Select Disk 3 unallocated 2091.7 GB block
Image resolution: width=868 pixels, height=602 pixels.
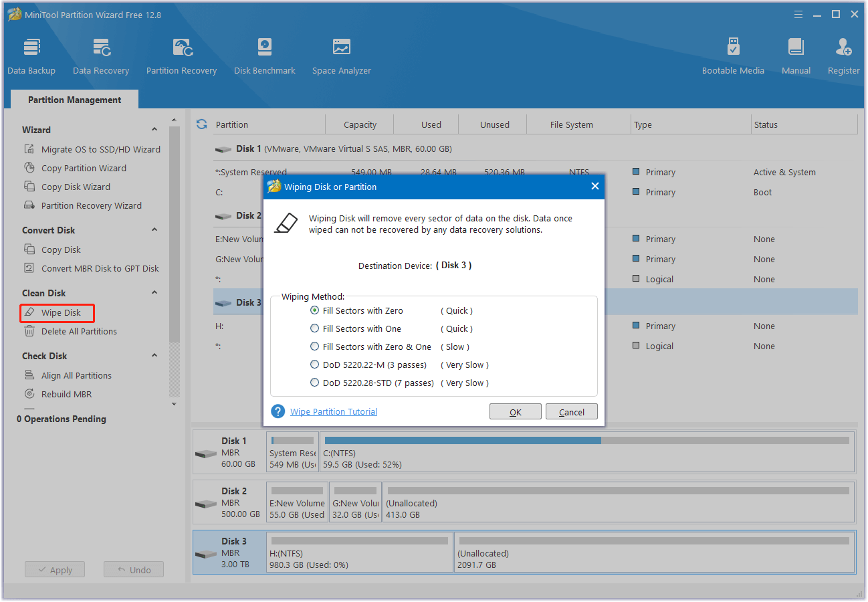[654, 552]
